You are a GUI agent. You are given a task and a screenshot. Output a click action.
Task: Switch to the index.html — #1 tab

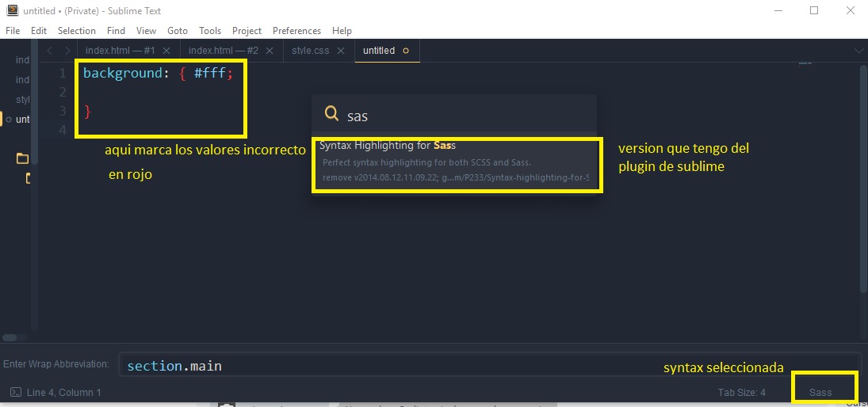pyautogui.click(x=120, y=51)
